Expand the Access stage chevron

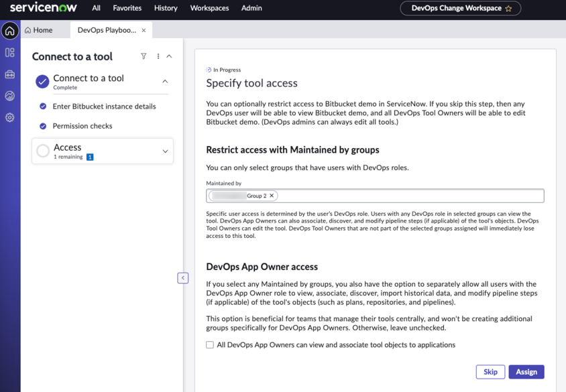point(166,151)
